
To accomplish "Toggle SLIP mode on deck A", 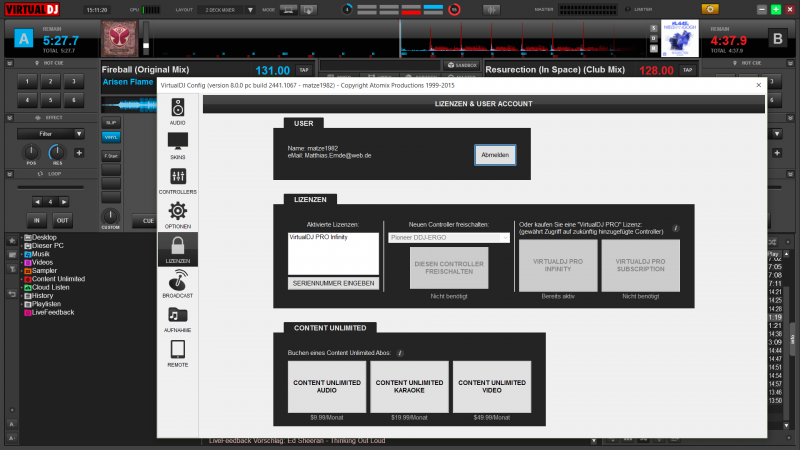I will click(111, 123).
